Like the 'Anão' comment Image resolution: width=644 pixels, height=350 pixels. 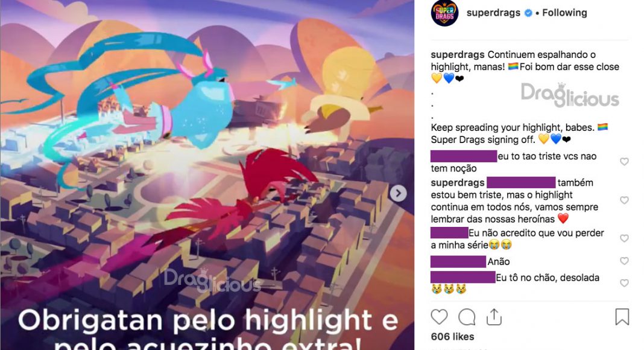pyautogui.click(x=624, y=261)
